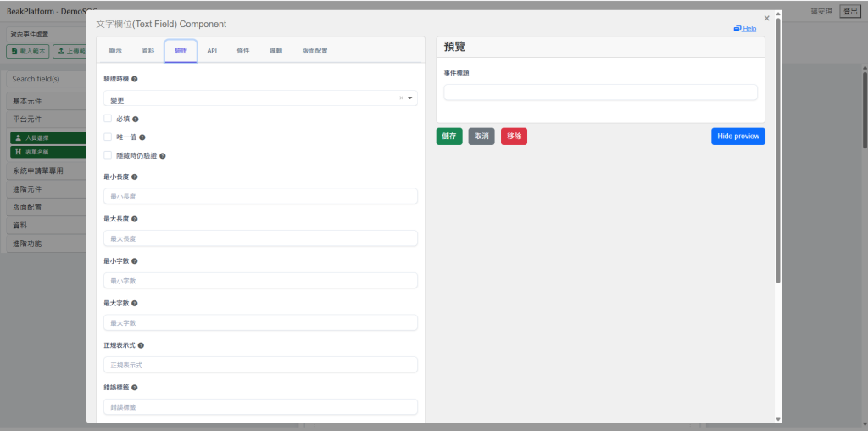Click the 正規表示式 input field
Viewport: 868px width, 431px height.
point(260,365)
